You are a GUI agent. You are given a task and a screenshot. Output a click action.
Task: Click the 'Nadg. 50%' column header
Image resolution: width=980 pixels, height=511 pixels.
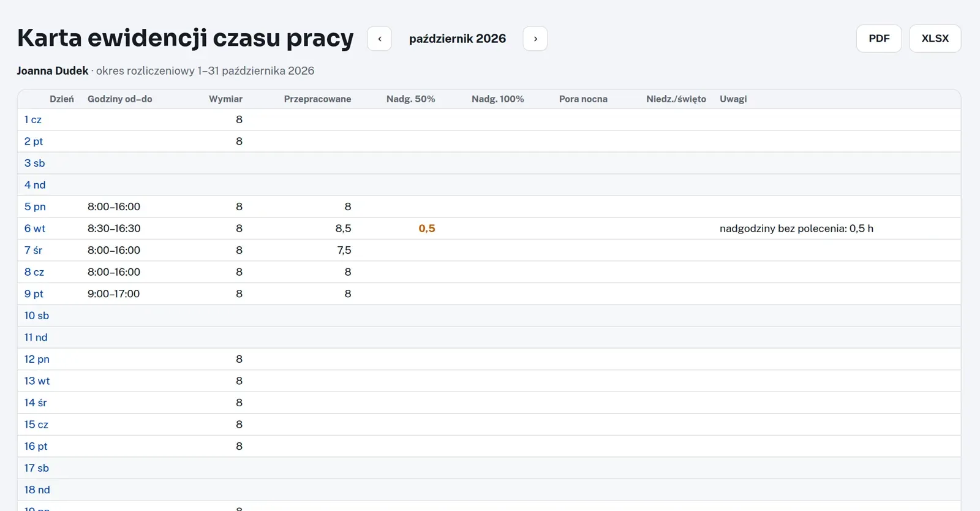410,99
